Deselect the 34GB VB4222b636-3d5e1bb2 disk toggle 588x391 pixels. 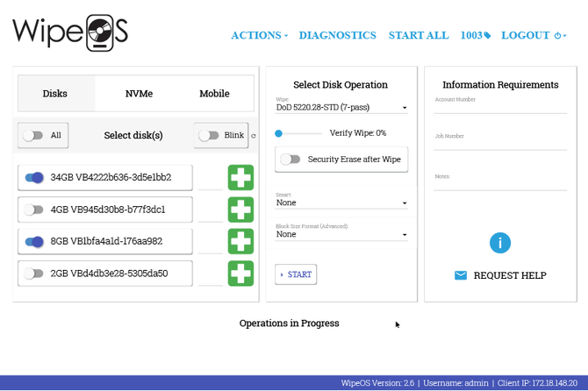click(x=34, y=177)
